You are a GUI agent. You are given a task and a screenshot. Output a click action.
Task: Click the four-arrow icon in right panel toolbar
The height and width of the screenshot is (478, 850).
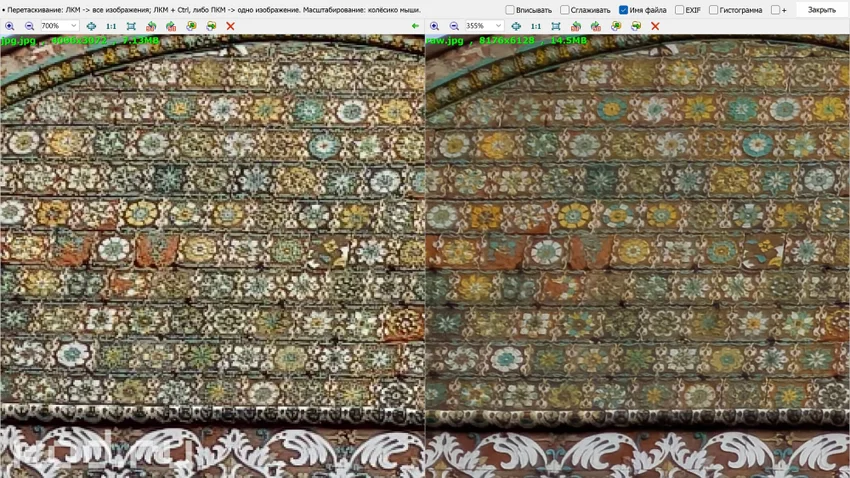516,26
